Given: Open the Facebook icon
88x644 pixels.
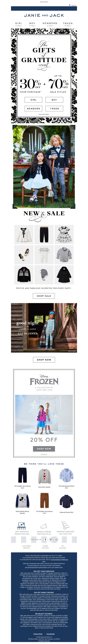Looking at the screenshot, I should click(45, 539).
